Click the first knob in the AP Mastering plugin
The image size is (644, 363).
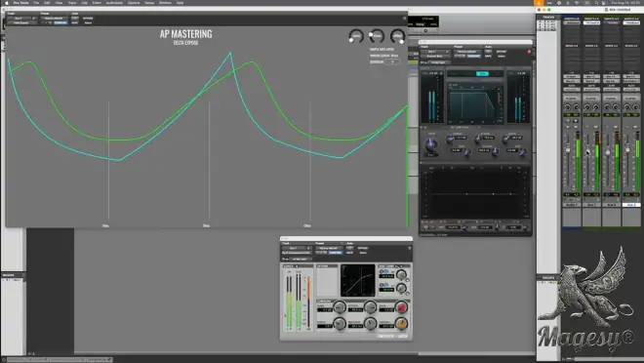tap(356, 36)
